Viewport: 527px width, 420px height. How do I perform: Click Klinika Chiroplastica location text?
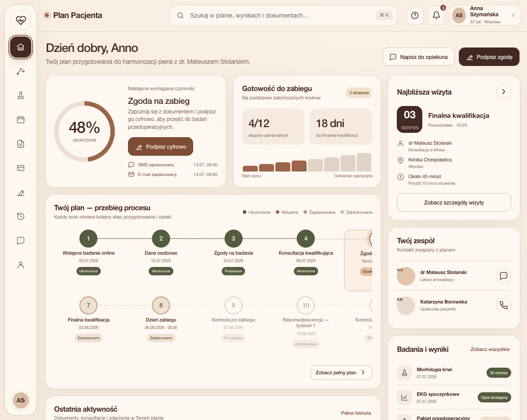(430, 160)
